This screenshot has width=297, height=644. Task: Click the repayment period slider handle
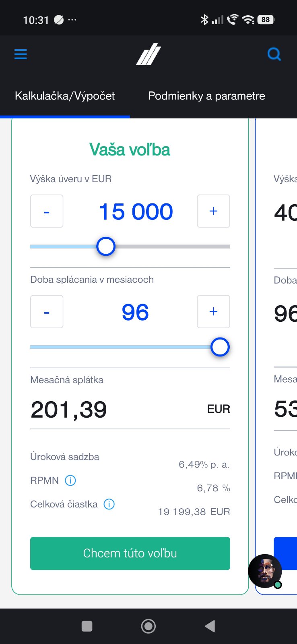pyautogui.click(x=220, y=347)
